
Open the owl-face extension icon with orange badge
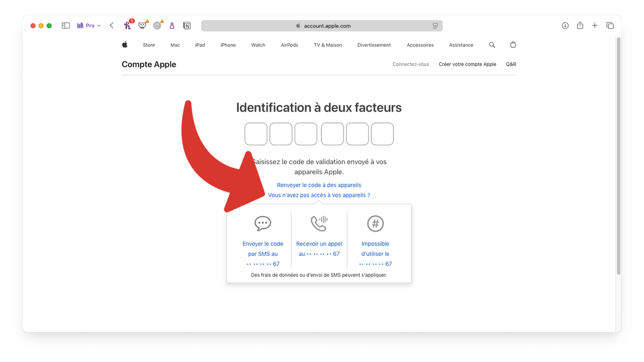point(143,25)
